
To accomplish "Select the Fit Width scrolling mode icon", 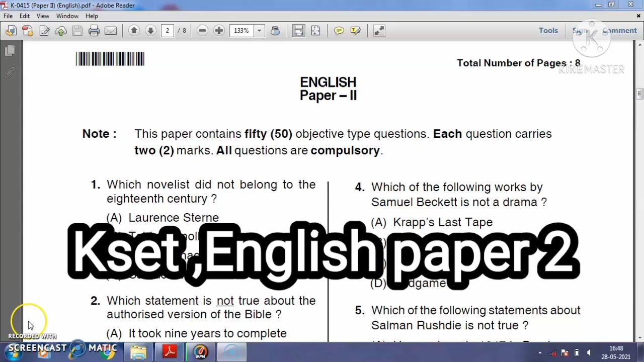I will point(299,31).
